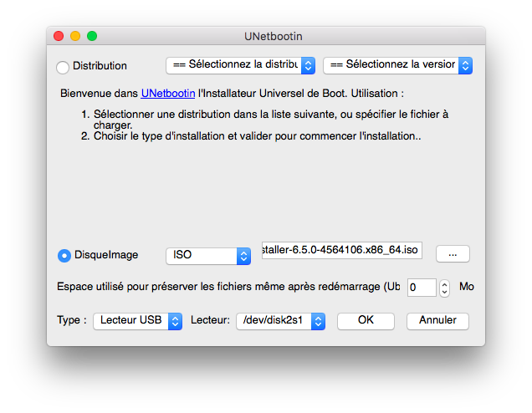The image size is (532, 413).
Task: Open the 'Sélectionnez la distribution' dropdown
Action: [241, 65]
